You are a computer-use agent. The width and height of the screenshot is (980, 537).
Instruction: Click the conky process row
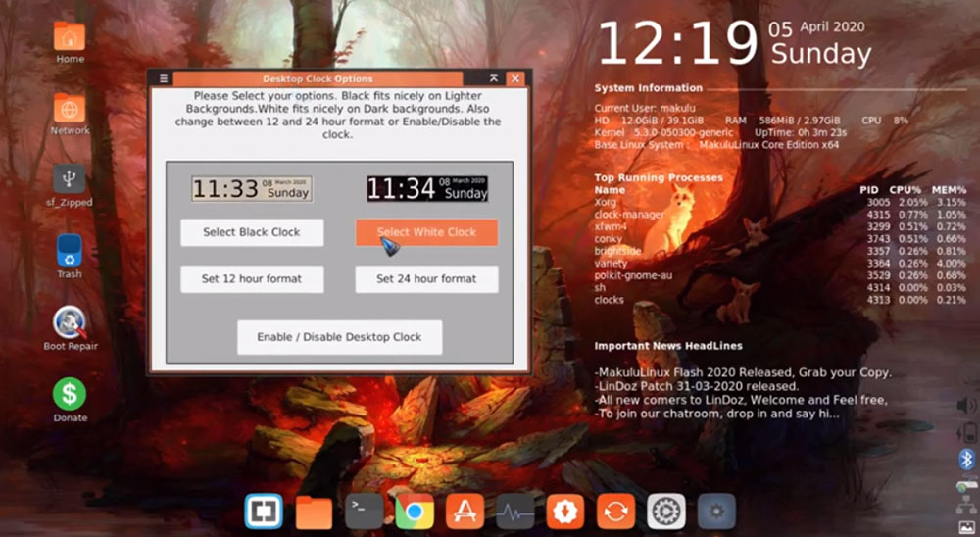pyautogui.click(x=780, y=239)
